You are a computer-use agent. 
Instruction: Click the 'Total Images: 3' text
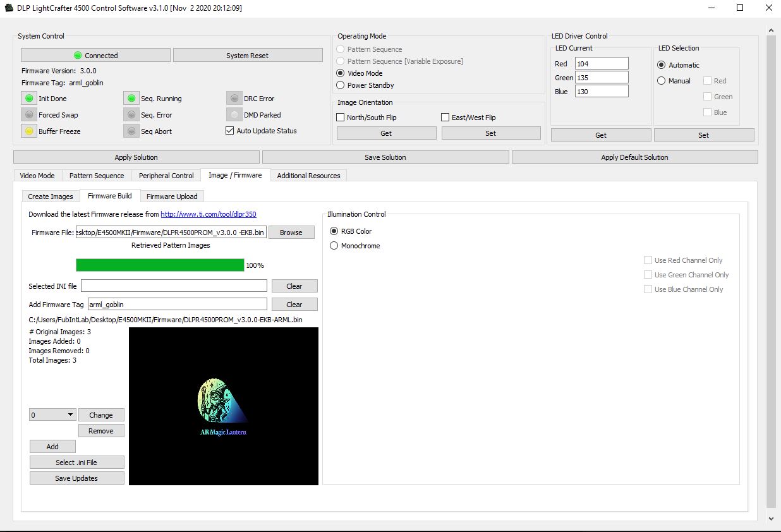click(x=52, y=360)
